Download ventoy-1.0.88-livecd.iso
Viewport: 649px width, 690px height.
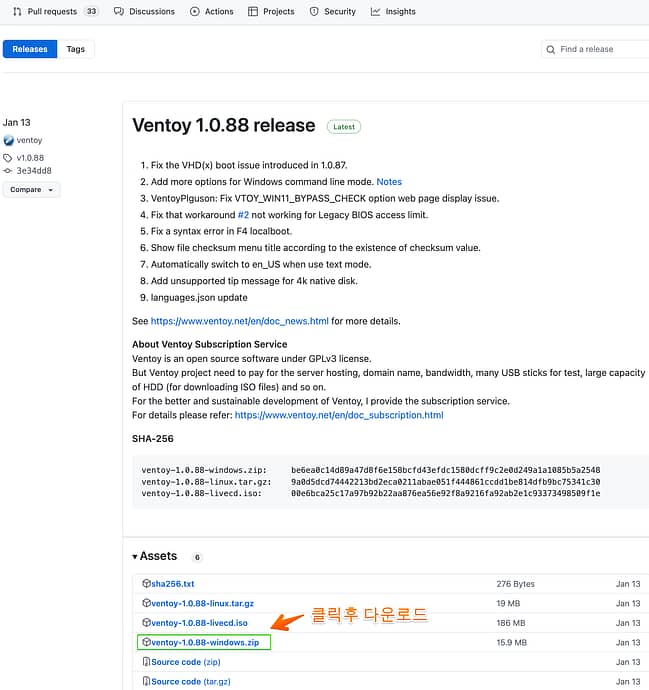199,623
